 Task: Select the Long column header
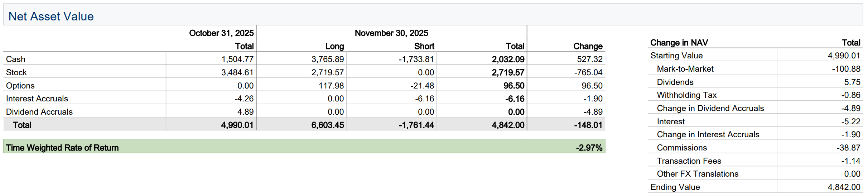[x=334, y=46]
